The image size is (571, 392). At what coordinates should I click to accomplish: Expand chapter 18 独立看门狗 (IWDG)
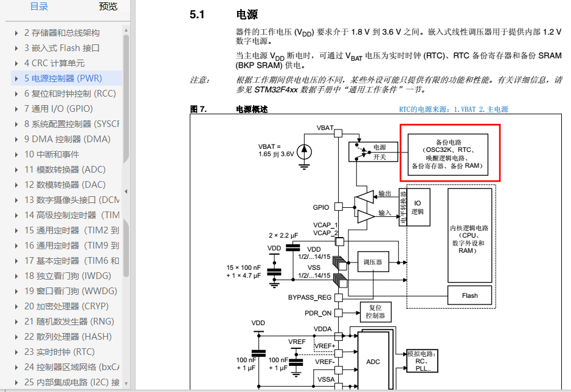tap(16, 277)
